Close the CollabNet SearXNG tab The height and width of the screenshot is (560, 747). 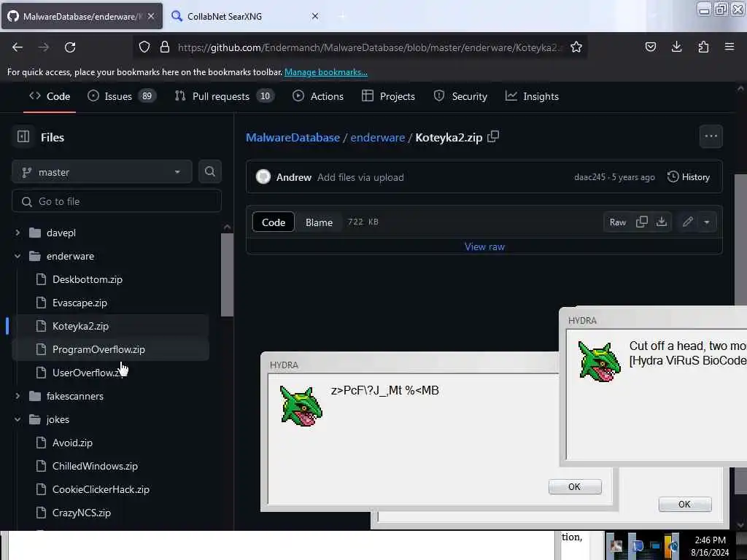click(x=315, y=16)
